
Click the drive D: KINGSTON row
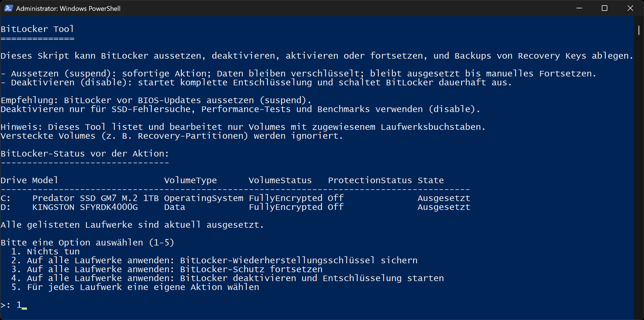pos(69,207)
